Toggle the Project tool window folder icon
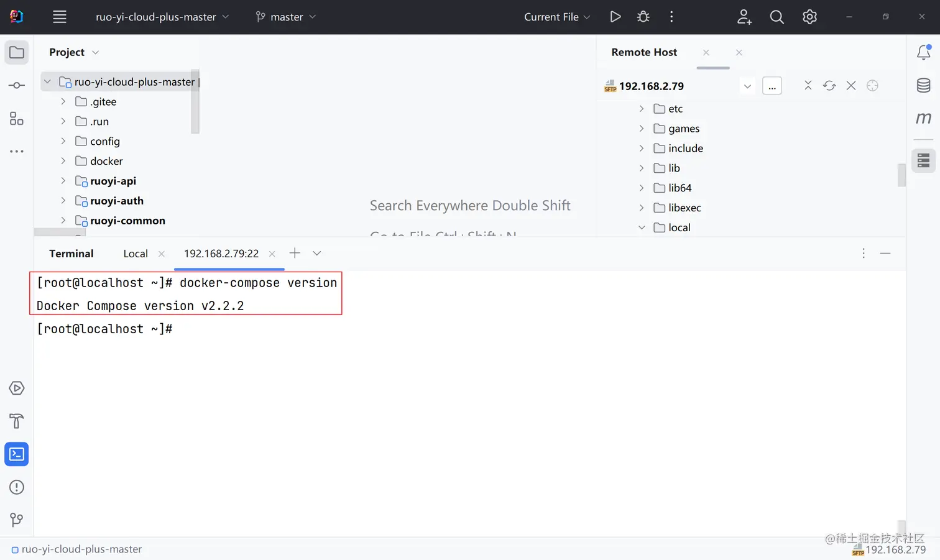Viewport: 940px width, 560px height. 17,52
